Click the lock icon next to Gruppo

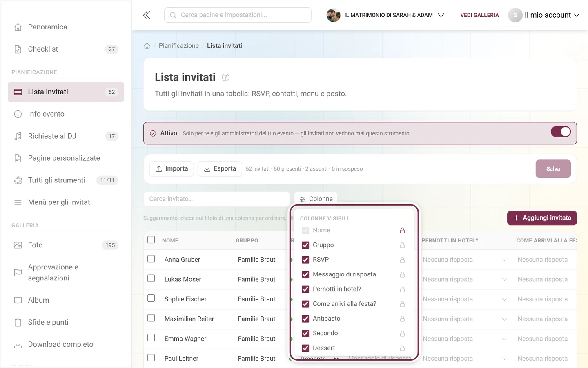[402, 245]
